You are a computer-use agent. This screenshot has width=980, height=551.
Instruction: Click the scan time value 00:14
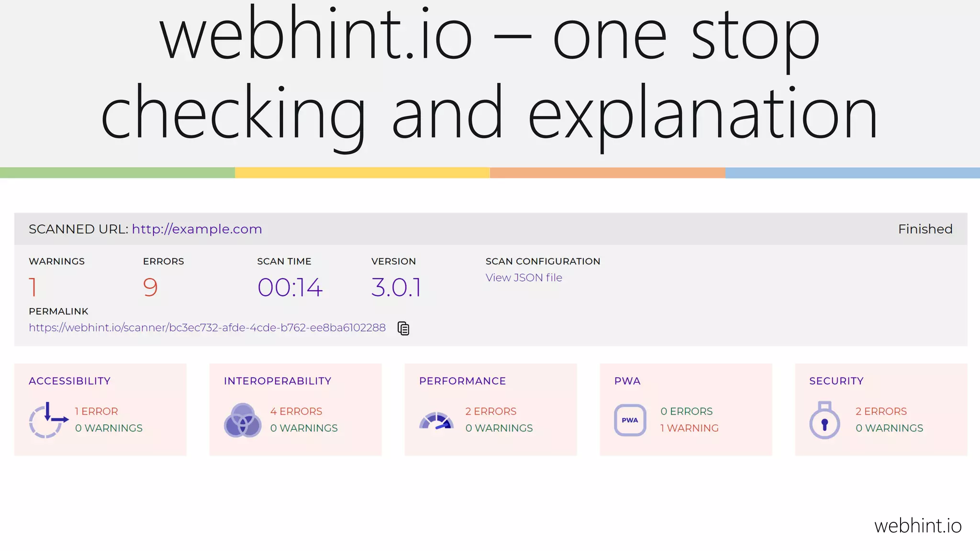290,287
